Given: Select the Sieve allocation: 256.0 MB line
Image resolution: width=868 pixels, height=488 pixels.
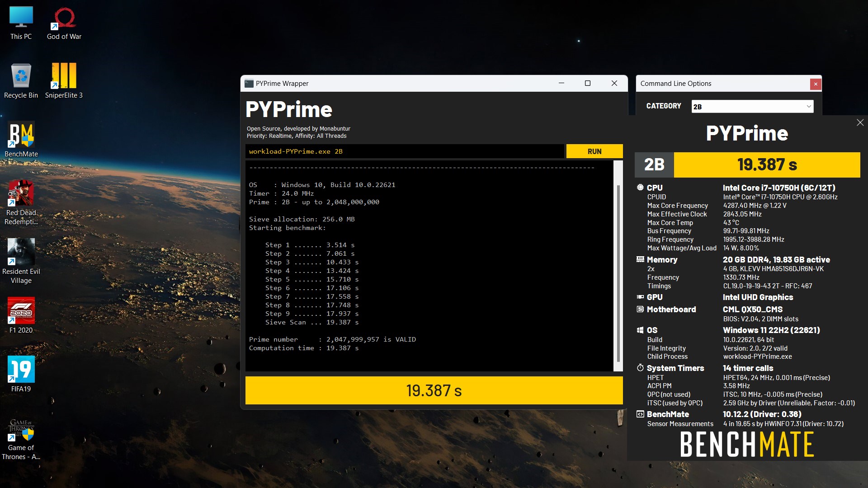Looking at the screenshot, I should 302,219.
